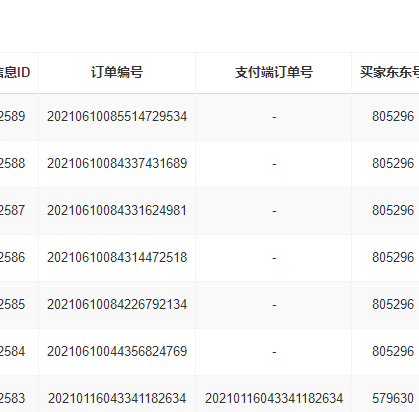This screenshot has width=419, height=412.
Task: Click the dash payment cell for order ending 72518
Action: 274,258
